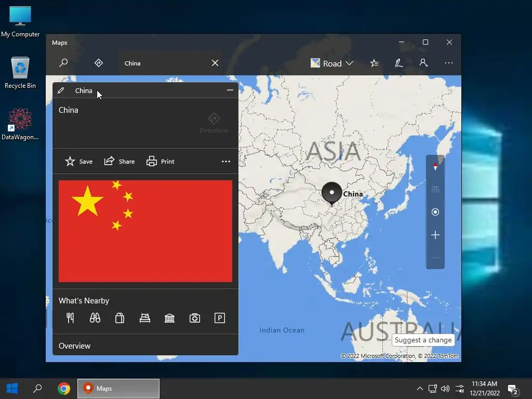This screenshot has height=399, width=532.
Task: Open the See more menu in toolbar
Action: pos(448,63)
